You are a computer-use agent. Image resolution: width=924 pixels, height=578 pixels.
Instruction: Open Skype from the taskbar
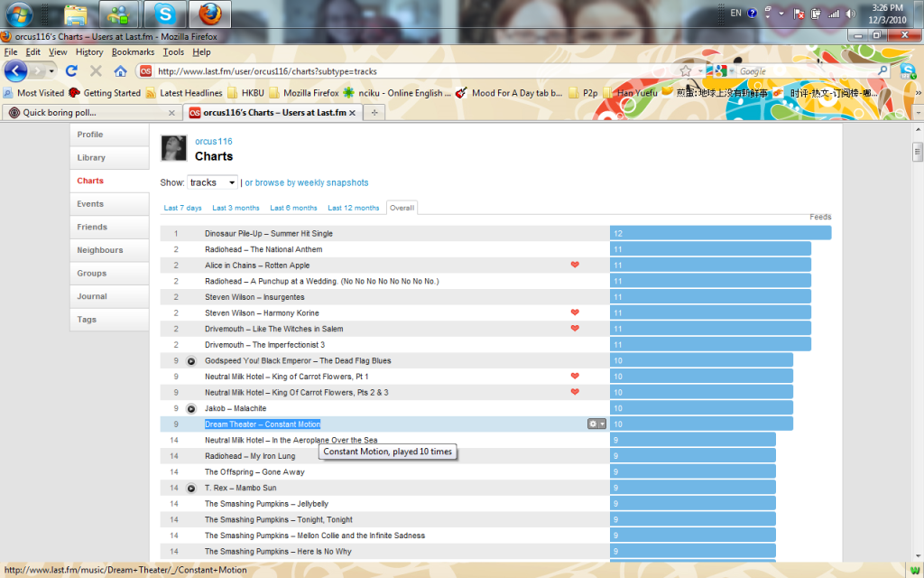(x=165, y=14)
